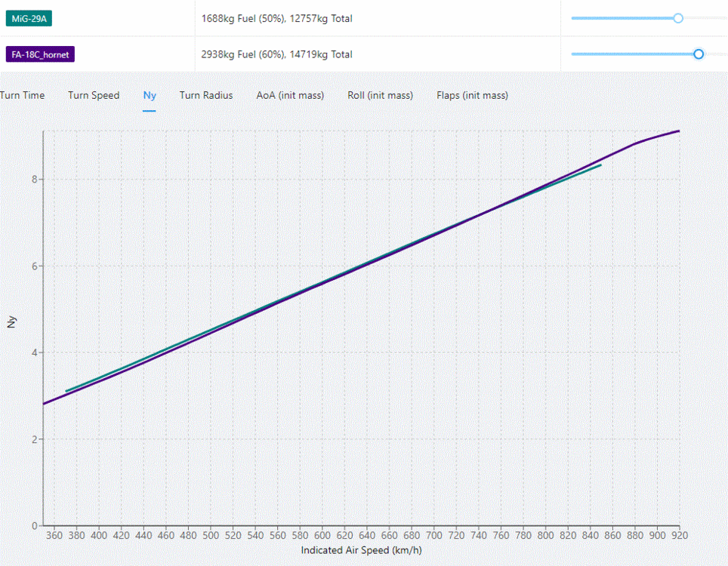Switch to AoA (init mass) tab
728x566 pixels.
(290, 95)
